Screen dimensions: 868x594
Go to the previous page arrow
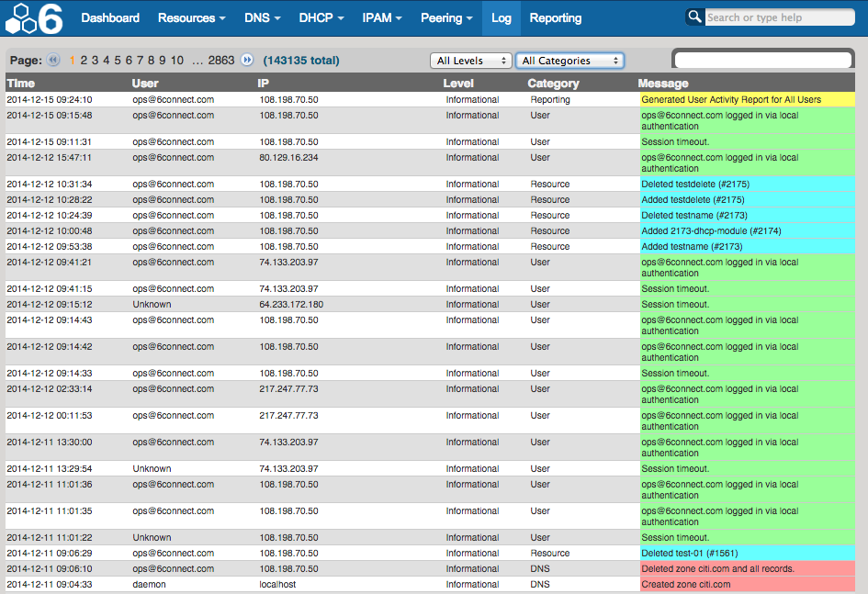(53, 61)
